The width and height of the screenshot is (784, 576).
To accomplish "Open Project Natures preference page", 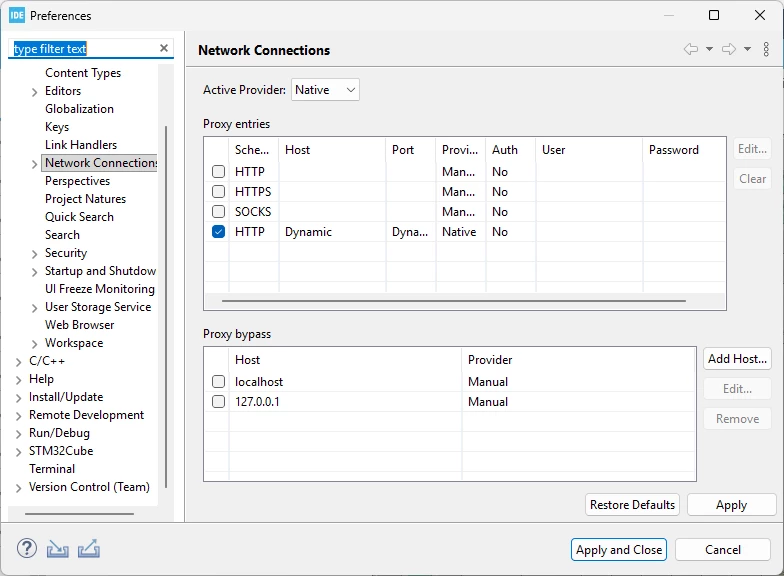I will 86,199.
